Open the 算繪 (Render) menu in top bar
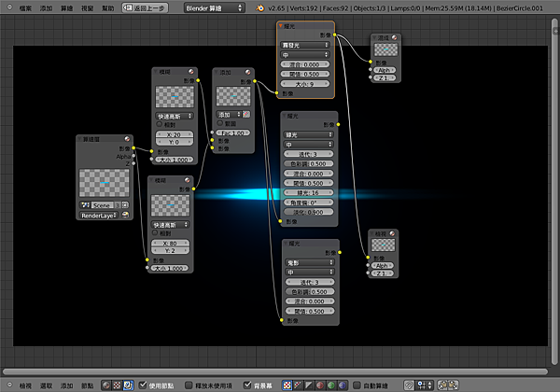 (x=66, y=8)
